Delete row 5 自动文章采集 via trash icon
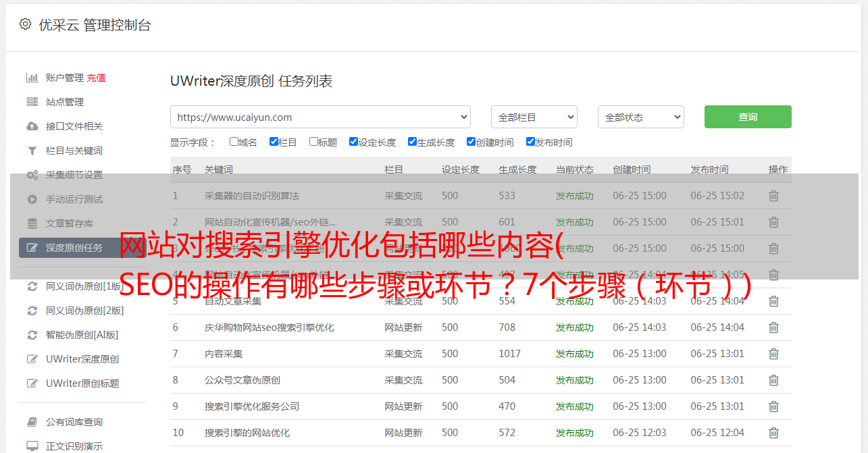868x453 pixels. click(x=774, y=301)
